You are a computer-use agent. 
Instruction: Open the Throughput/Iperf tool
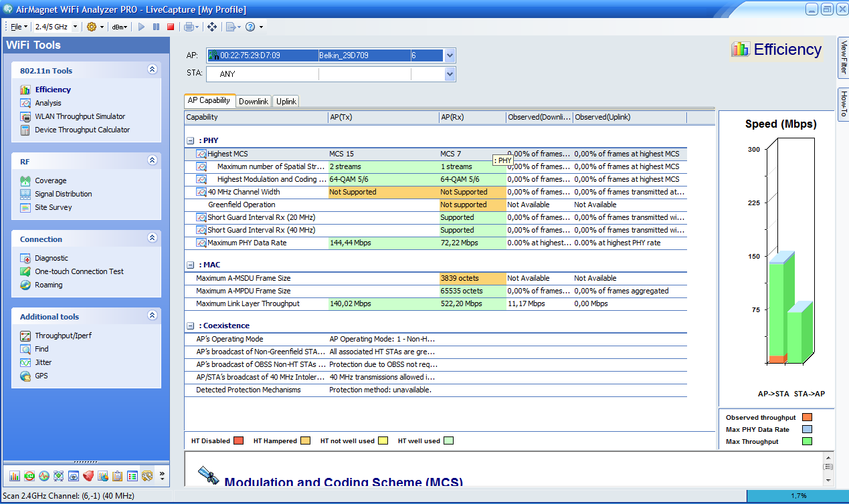click(x=64, y=336)
